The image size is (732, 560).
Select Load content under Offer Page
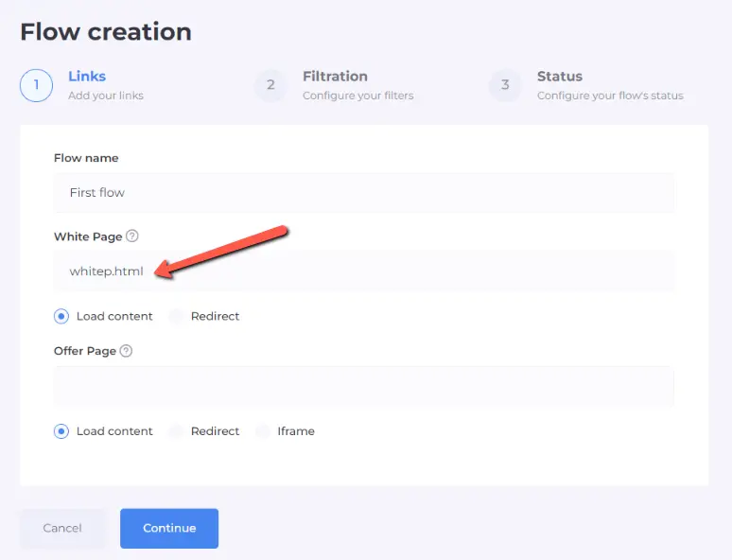click(62, 431)
